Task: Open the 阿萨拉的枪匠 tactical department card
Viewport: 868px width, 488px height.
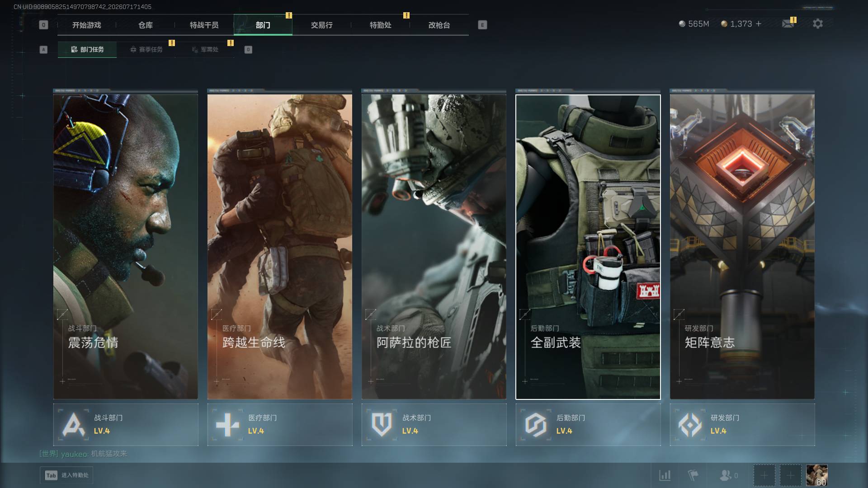Action: (434, 247)
